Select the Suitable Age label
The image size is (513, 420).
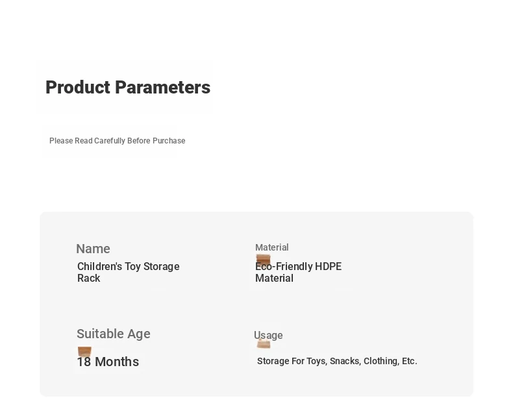point(114,334)
